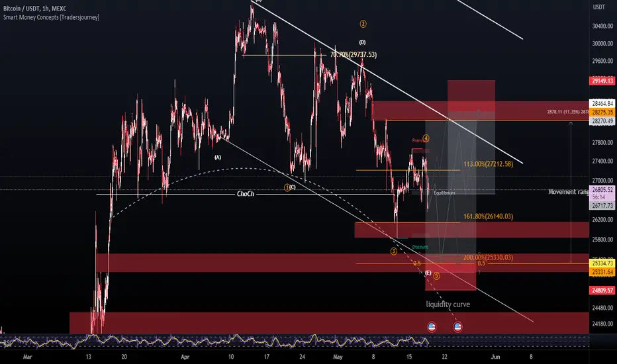Image resolution: width=617 pixels, height=364 pixels.
Task: Click the 113.00%(27212.58) fib label
Action: [x=489, y=163]
